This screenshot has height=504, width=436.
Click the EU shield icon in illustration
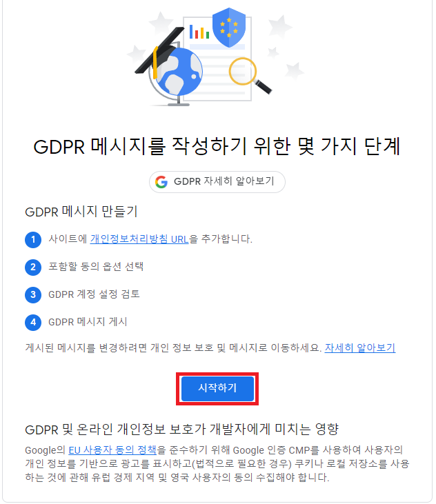[229, 28]
